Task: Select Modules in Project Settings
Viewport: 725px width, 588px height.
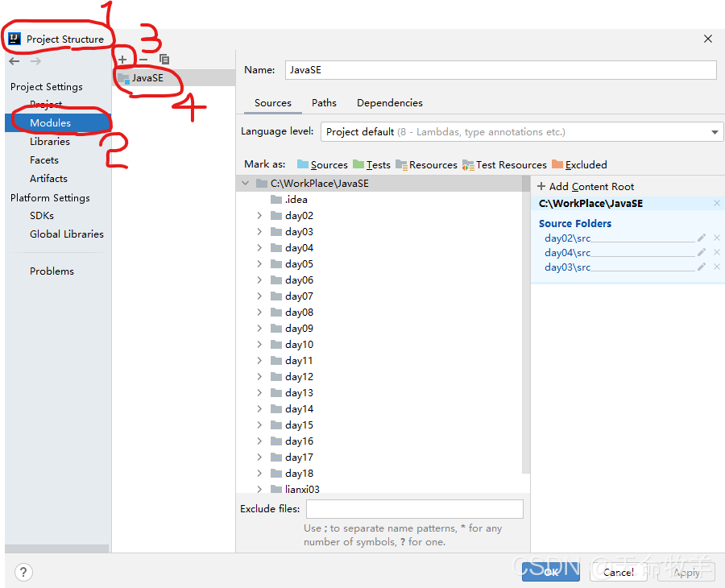Action: (58, 123)
